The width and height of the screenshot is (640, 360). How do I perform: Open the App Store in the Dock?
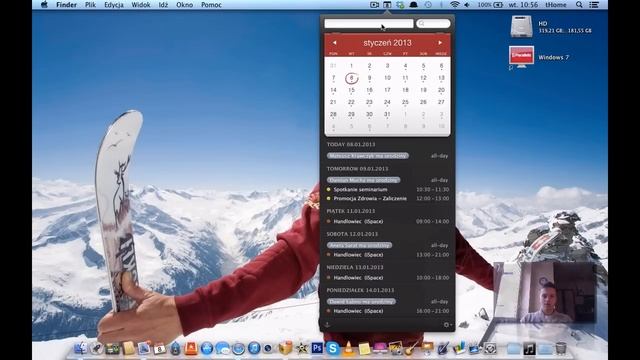pyautogui.click(x=207, y=348)
